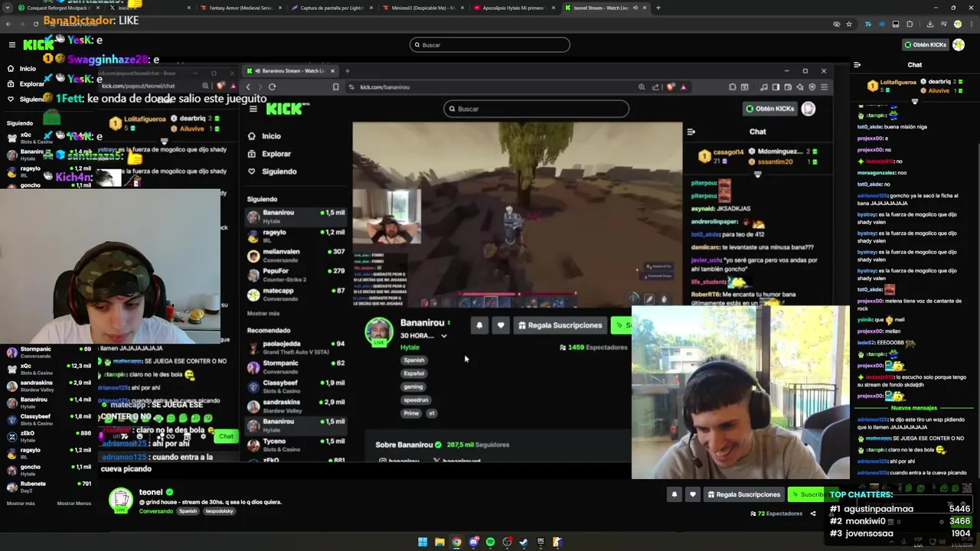The width and height of the screenshot is (980, 551).
Task: Switch to Minions Despicable Me tab
Action: click(x=423, y=8)
